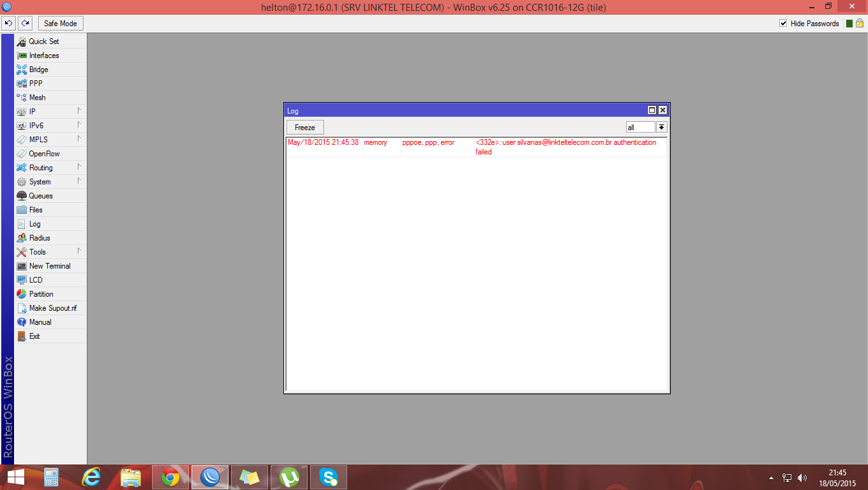Click the Files folder icon in the sidebar
Image resolution: width=868 pixels, height=490 pixels.
22,210
